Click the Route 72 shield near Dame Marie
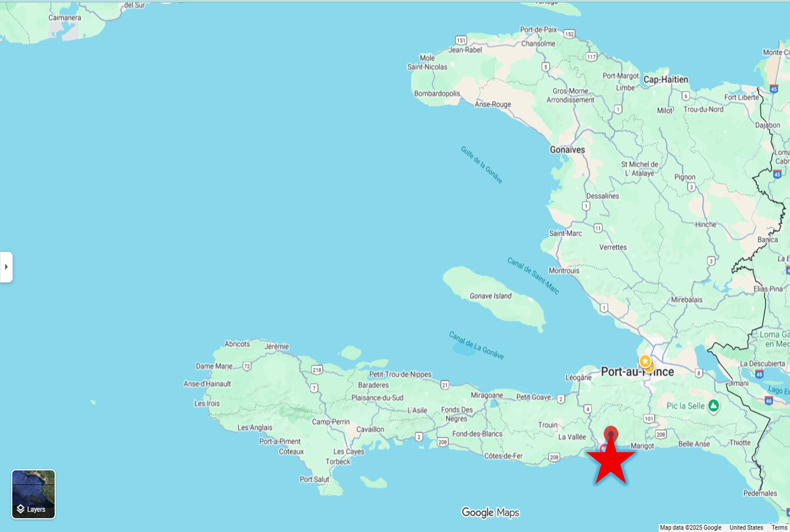Image resolution: width=790 pixels, height=532 pixels. pos(247,366)
